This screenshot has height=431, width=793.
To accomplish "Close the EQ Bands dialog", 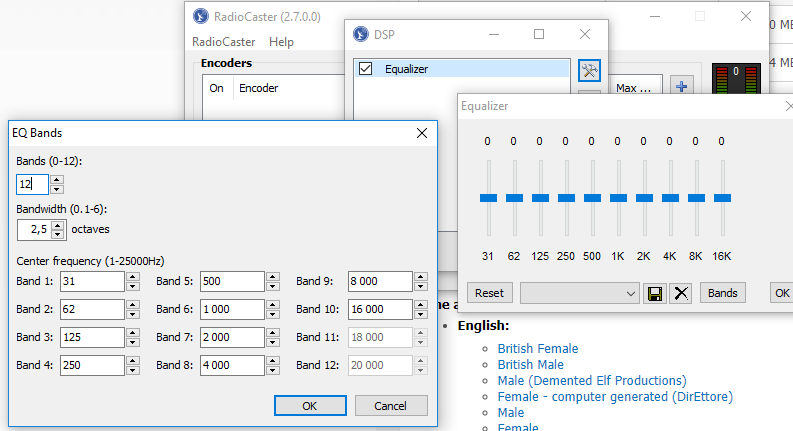I will coord(422,133).
